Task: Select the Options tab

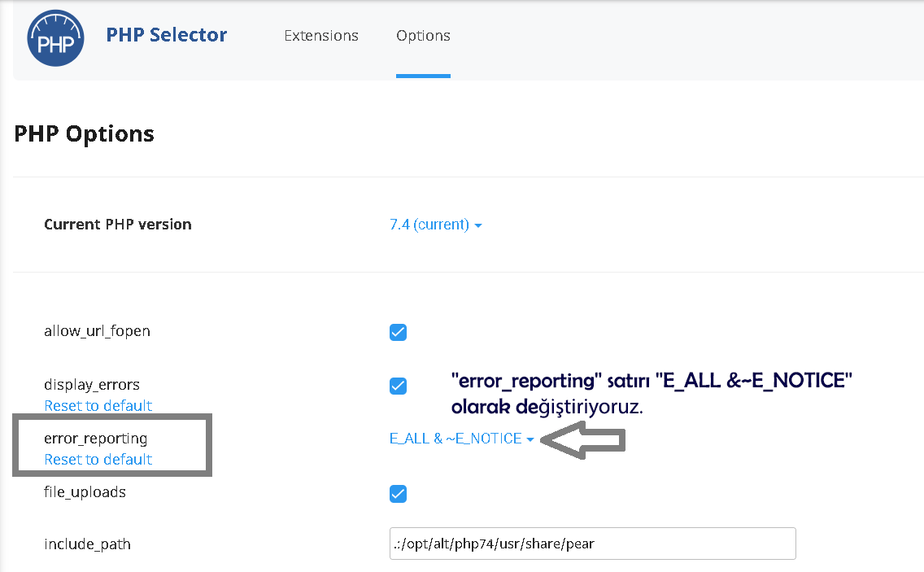Action: coord(423,36)
